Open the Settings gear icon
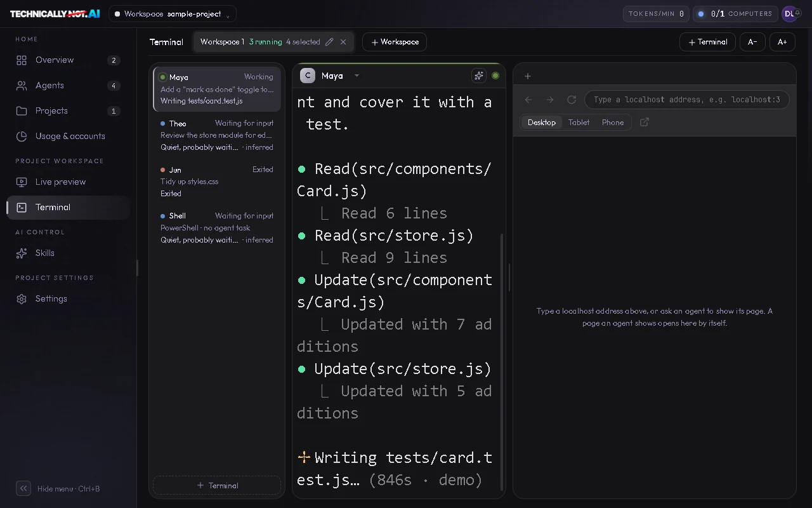The height and width of the screenshot is (508, 812). (22, 299)
